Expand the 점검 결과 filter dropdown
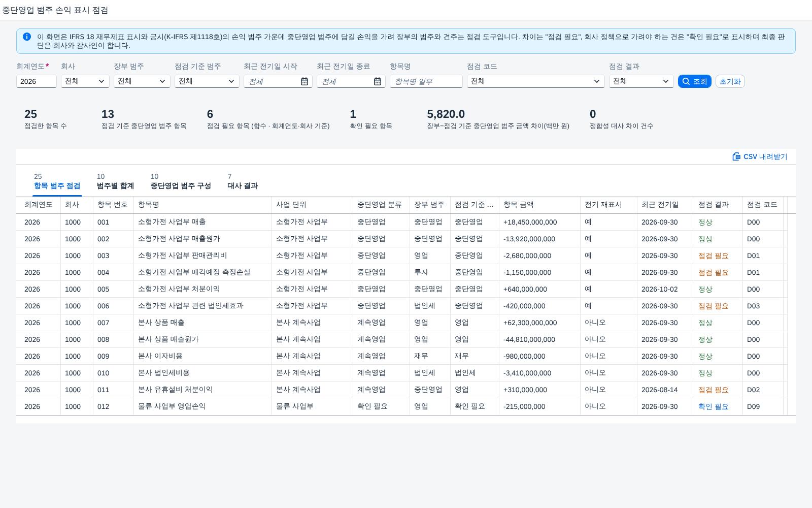 (666, 81)
